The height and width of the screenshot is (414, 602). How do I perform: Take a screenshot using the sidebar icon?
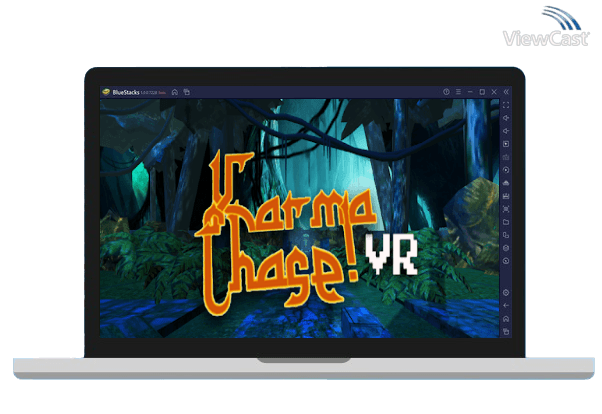(506, 209)
